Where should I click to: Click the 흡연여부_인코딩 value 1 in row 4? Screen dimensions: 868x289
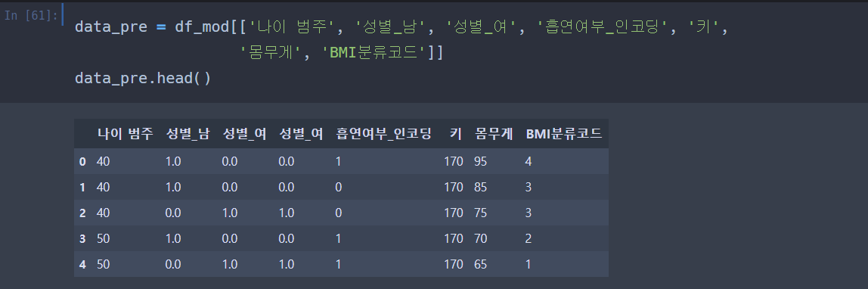339,264
